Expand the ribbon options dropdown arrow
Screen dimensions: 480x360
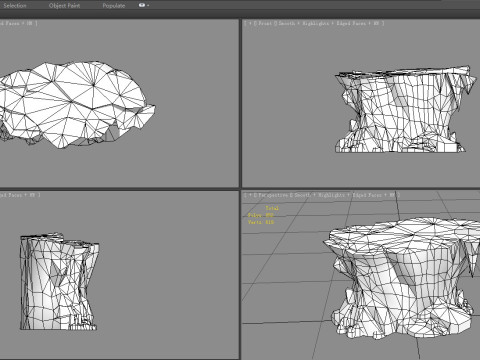click(x=148, y=6)
